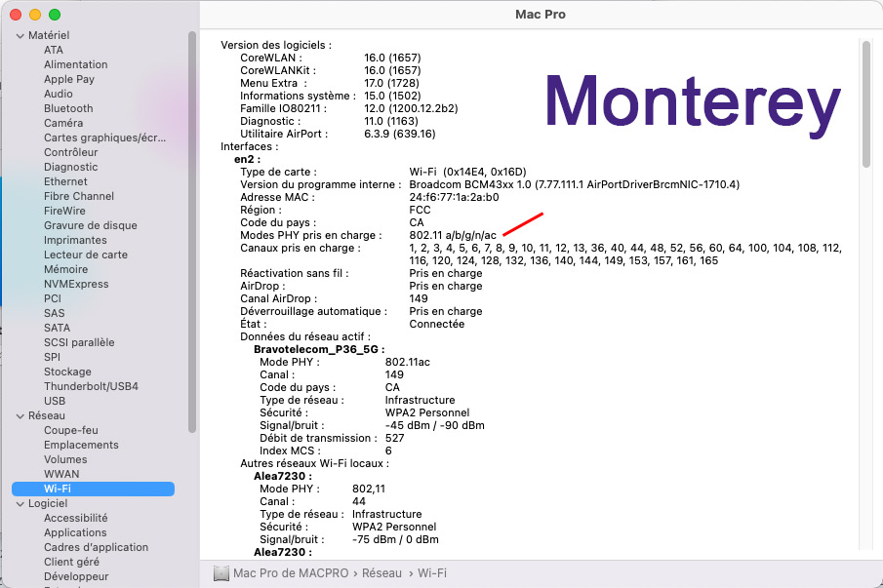Select SPI in the sidebar
This screenshot has height=588, width=883.
point(52,357)
